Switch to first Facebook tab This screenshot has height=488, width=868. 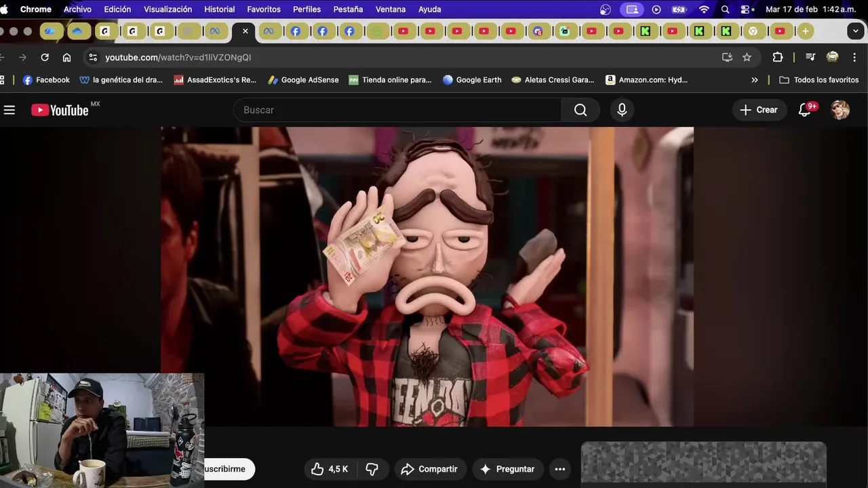(x=296, y=31)
